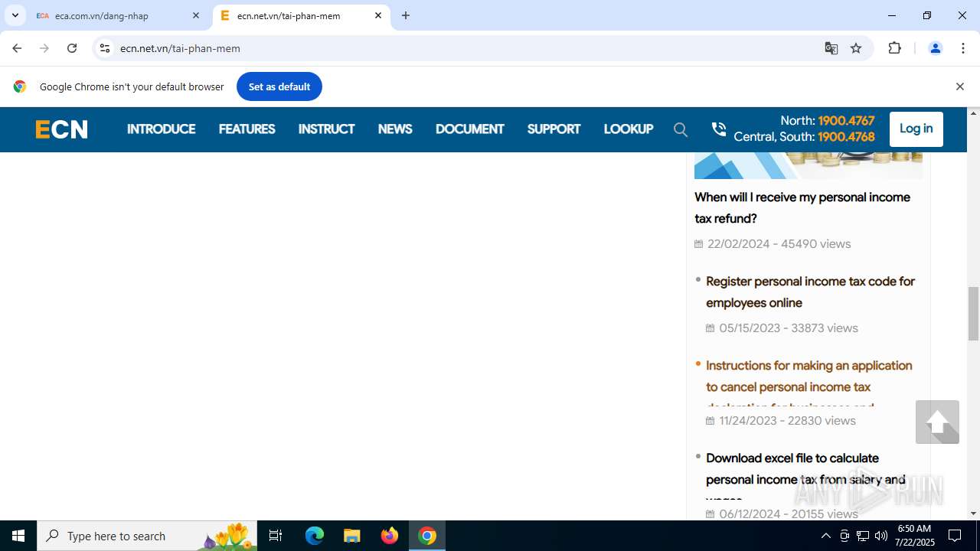Open the DOCUMENT menu
Screen dimensions: 980x551
(x=469, y=129)
